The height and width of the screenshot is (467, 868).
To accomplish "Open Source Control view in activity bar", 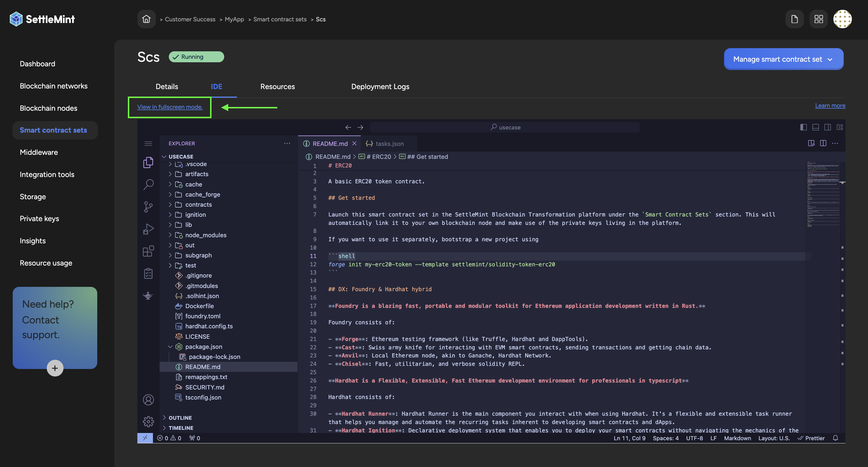I will 148,206.
